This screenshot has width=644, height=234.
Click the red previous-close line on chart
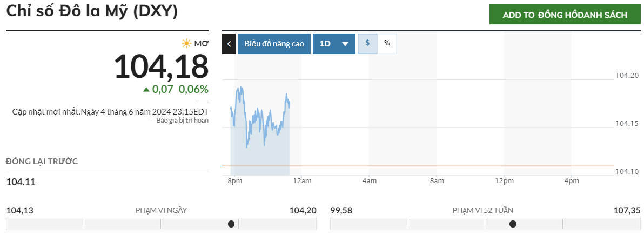point(432,166)
